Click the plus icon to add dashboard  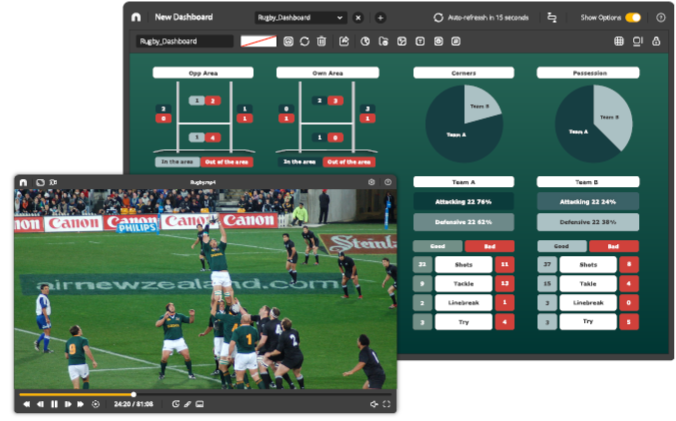click(x=380, y=18)
